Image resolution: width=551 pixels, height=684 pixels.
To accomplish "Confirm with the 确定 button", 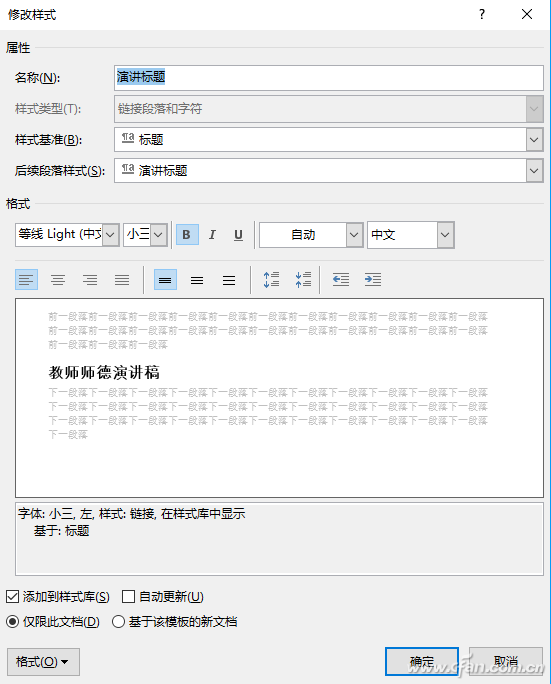I will pyautogui.click(x=421, y=661).
